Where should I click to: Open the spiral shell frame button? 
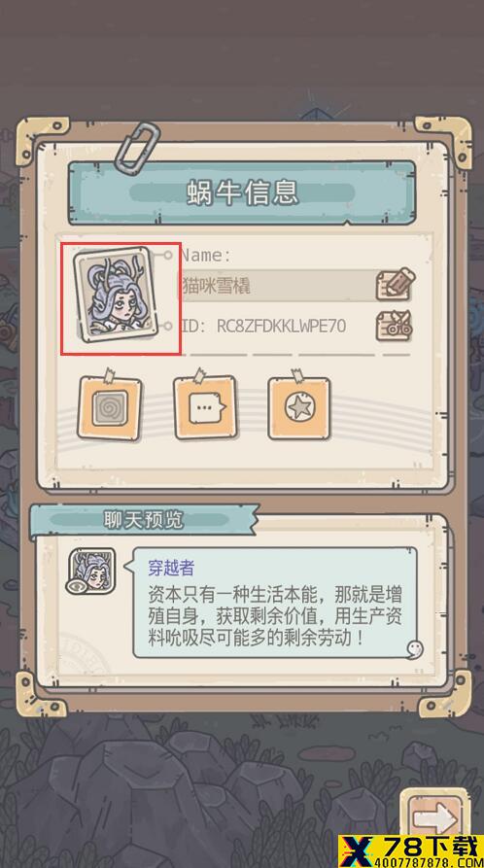[x=110, y=407]
